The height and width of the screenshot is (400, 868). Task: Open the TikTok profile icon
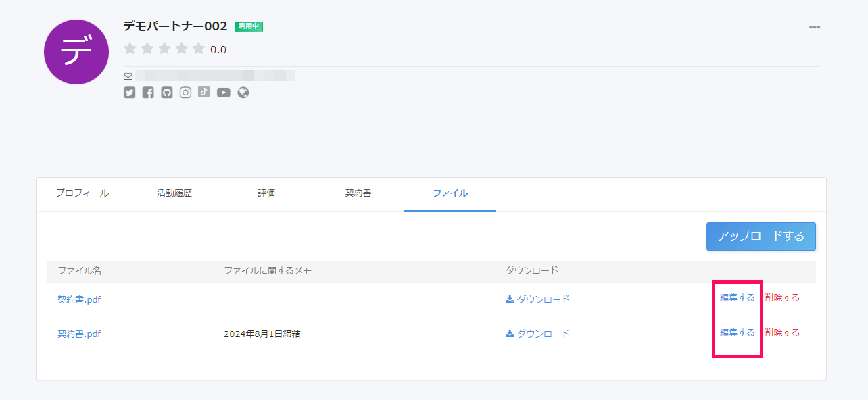[x=204, y=93]
